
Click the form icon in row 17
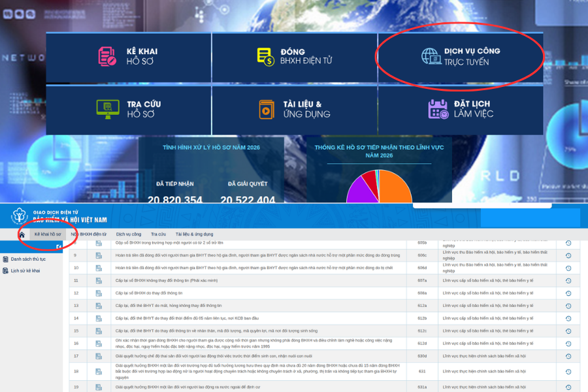point(99,356)
